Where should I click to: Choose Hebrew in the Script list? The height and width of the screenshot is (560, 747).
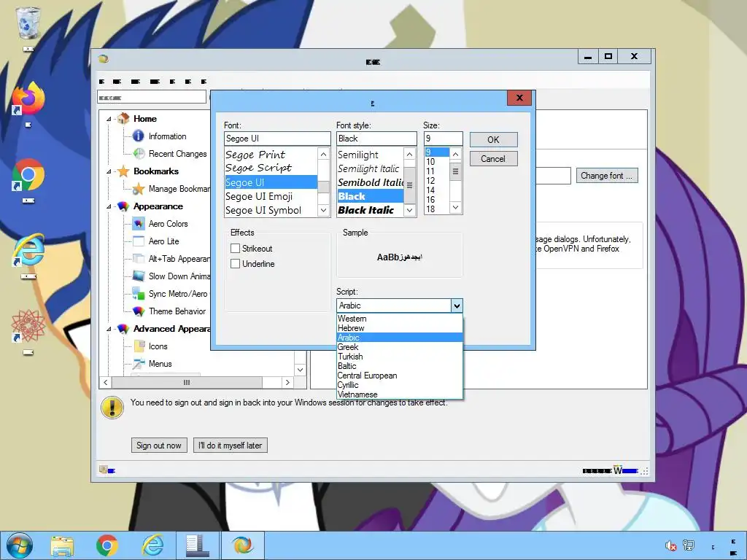coord(400,328)
